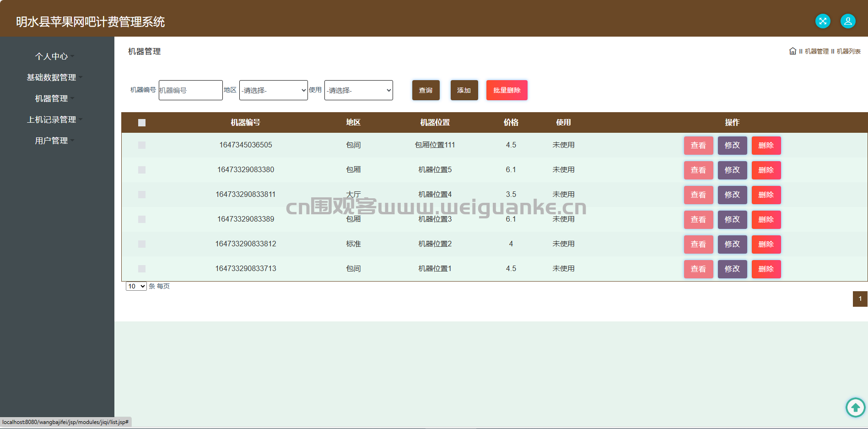This screenshot has height=429, width=868.
Task: Click 查看 for machine 16473329083389
Action: 699,220
